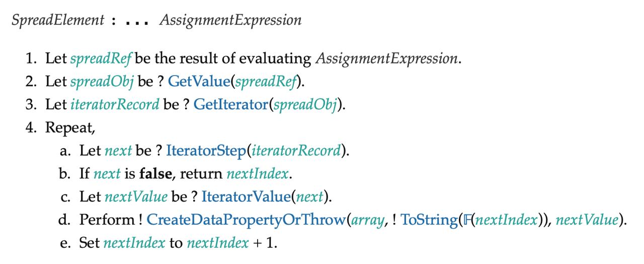Click the ToString link in step d
644x264 pixels.
tap(424, 220)
